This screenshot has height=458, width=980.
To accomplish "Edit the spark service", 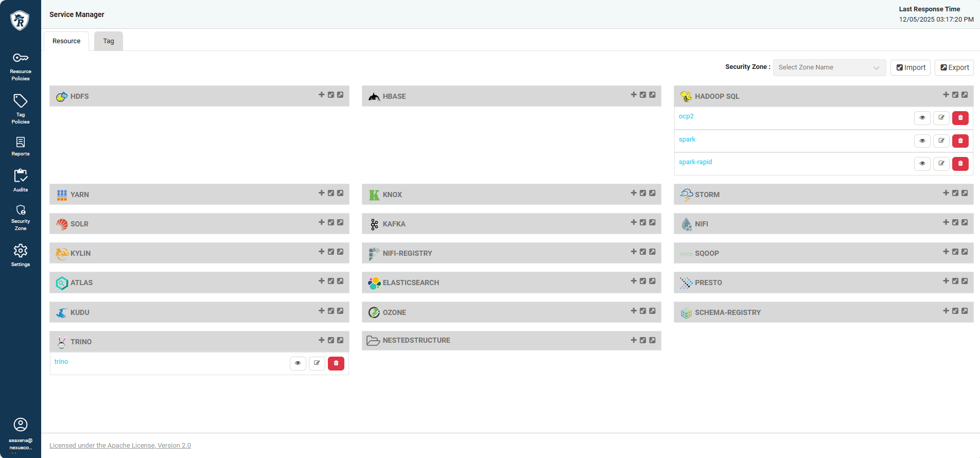I will click(941, 140).
